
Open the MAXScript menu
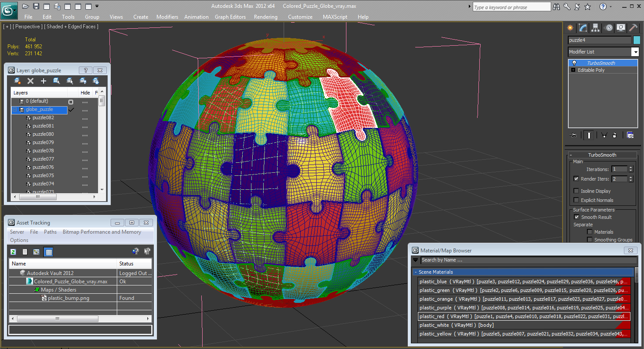click(x=335, y=17)
